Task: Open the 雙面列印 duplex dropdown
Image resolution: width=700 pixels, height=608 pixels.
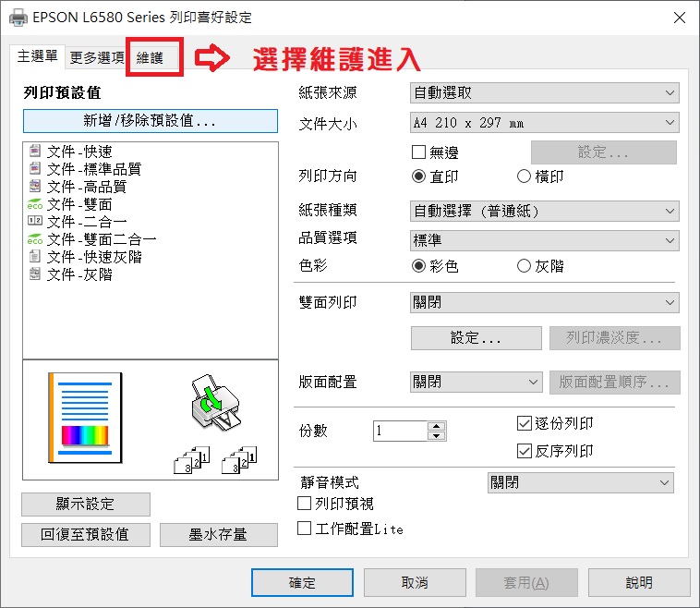Action: [545, 302]
